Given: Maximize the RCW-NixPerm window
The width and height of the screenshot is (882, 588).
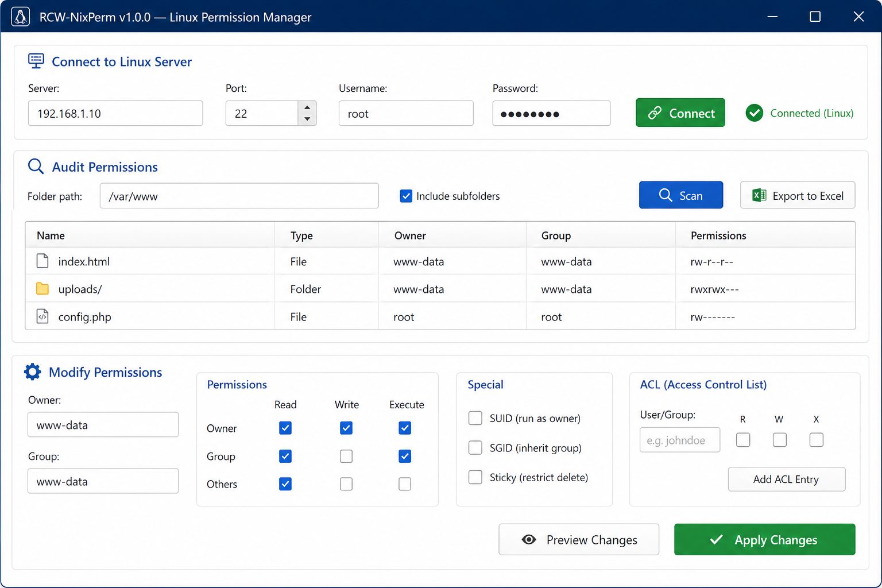Looking at the screenshot, I should (815, 17).
